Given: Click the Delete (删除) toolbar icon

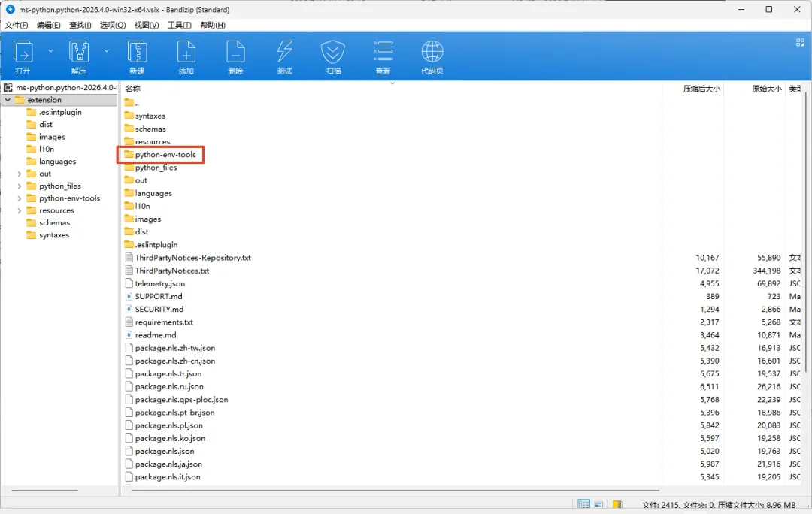Looking at the screenshot, I should [235, 57].
